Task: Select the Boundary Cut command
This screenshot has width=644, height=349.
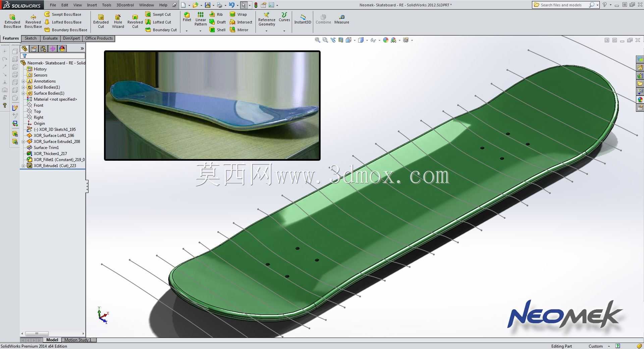Action: [x=161, y=30]
